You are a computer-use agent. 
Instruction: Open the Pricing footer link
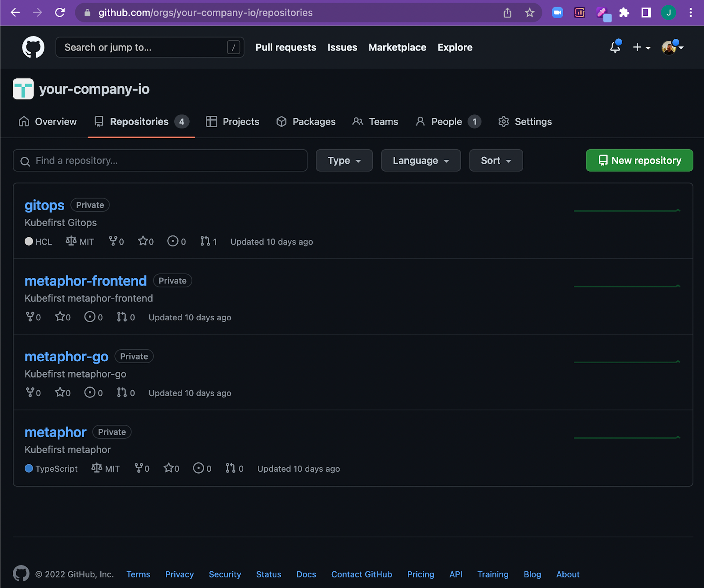[x=421, y=574]
